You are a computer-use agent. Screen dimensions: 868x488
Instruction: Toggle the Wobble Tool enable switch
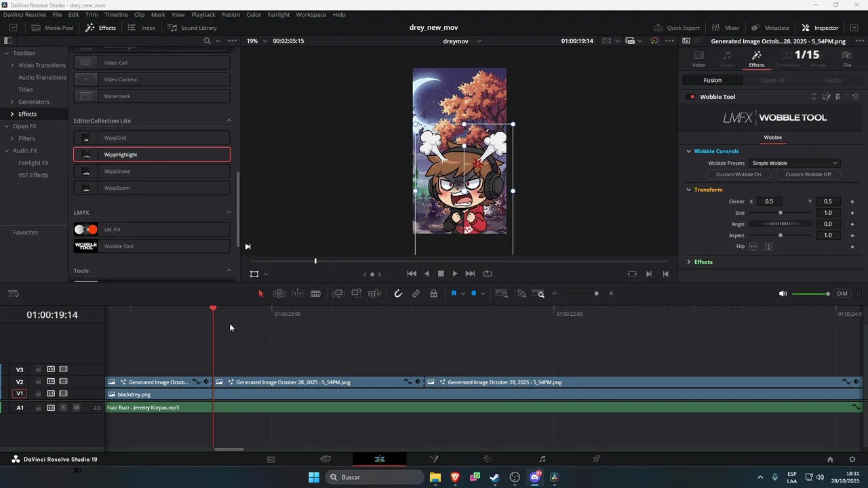[692, 97]
